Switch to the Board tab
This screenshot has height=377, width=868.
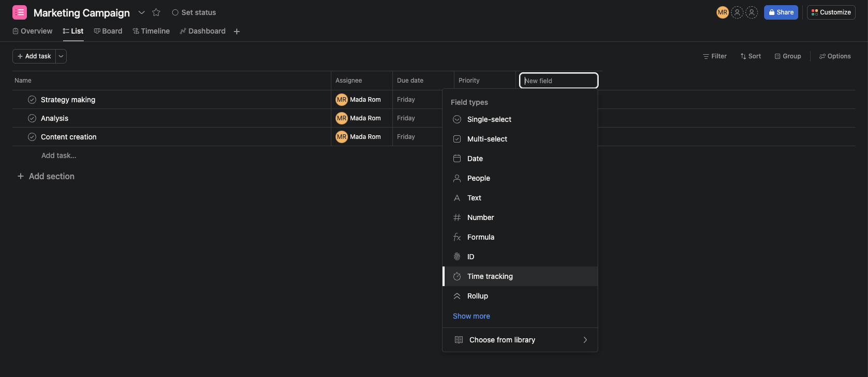coord(108,31)
